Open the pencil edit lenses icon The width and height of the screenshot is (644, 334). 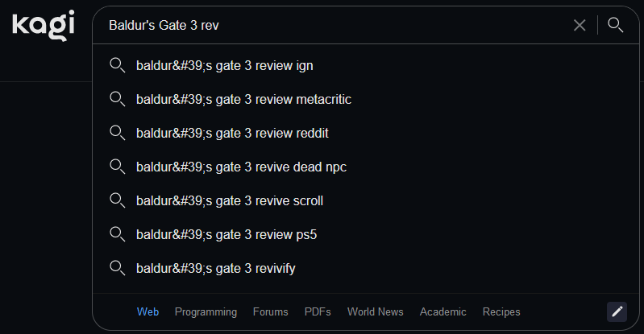point(617,311)
